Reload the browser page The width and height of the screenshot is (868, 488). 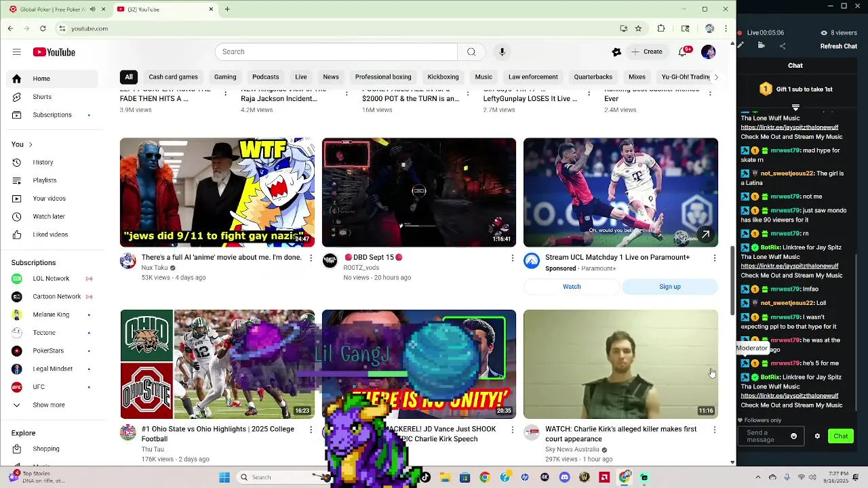click(x=43, y=28)
